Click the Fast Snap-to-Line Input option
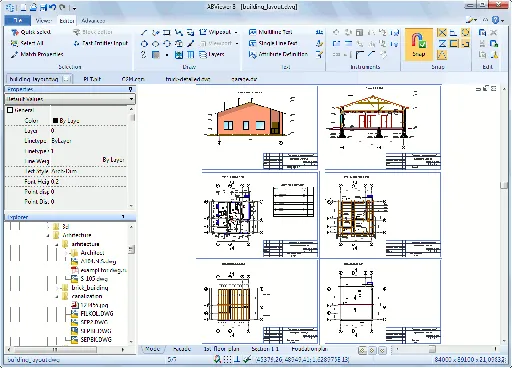This screenshot has height=368, width=512. [x=101, y=43]
